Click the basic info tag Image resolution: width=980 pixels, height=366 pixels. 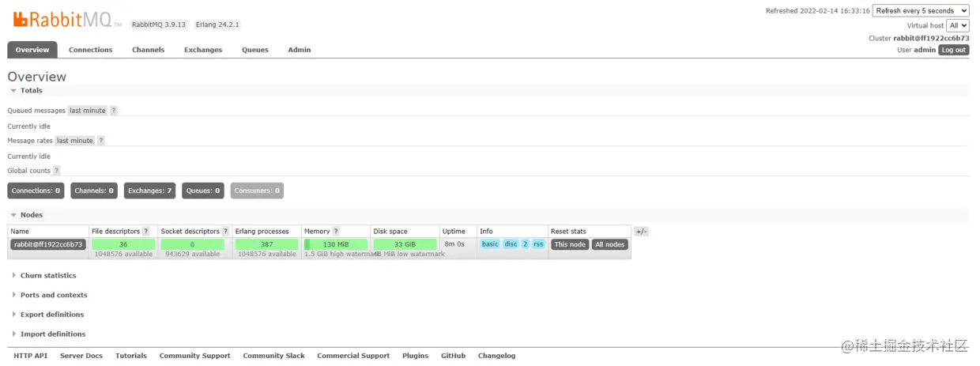click(x=490, y=244)
